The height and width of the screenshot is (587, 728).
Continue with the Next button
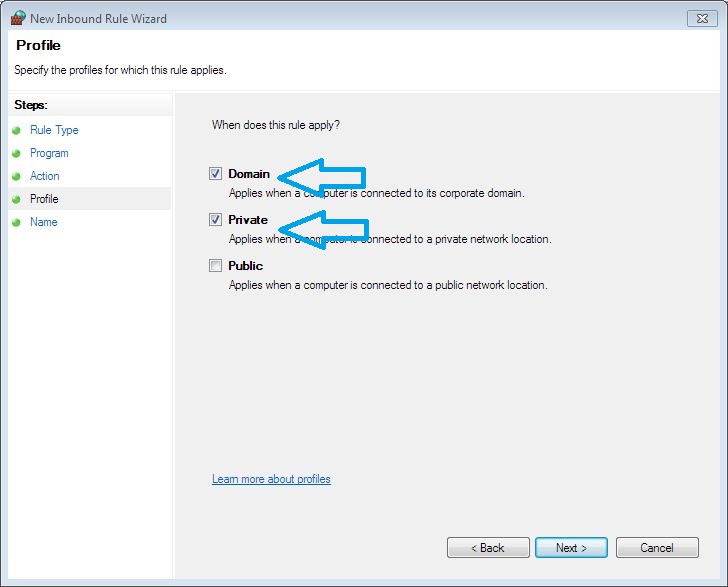pyautogui.click(x=571, y=548)
